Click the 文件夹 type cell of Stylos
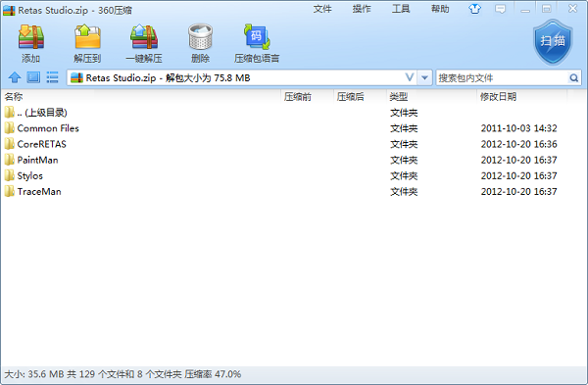 click(x=404, y=175)
